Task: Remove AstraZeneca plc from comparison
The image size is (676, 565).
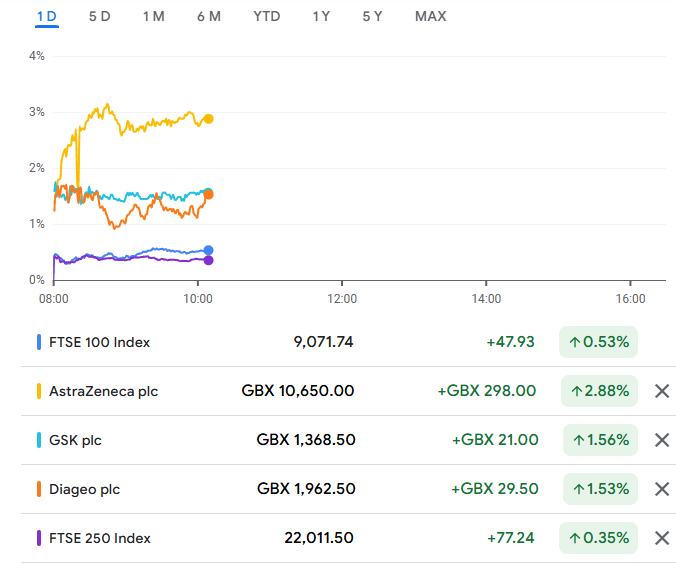Action: click(662, 391)
